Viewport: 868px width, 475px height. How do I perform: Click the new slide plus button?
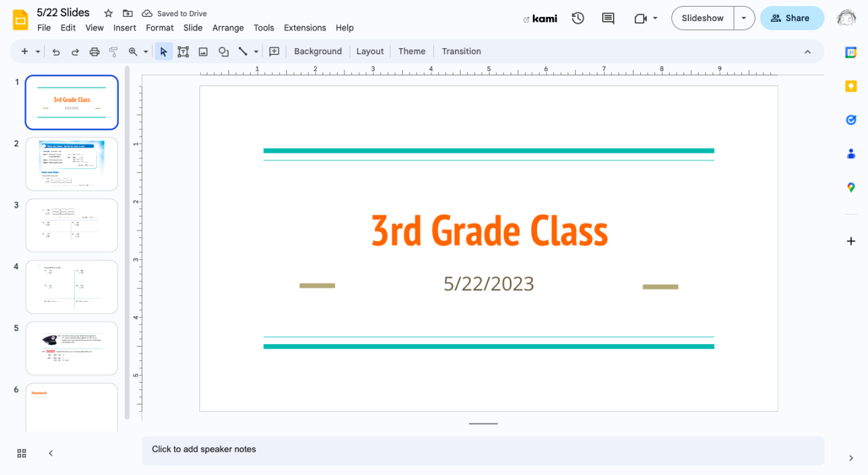[x=24, y=52]
